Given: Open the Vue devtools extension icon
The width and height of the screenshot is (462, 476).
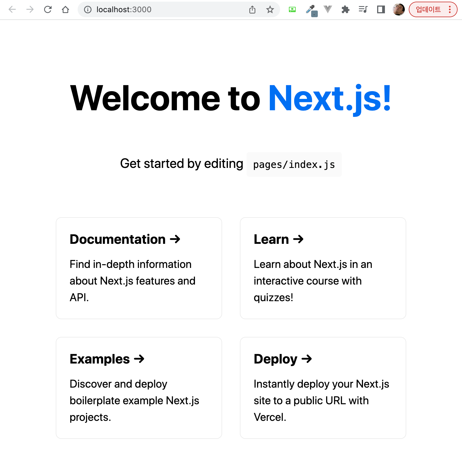Looking at the screenshot, I should coord(328,10).
